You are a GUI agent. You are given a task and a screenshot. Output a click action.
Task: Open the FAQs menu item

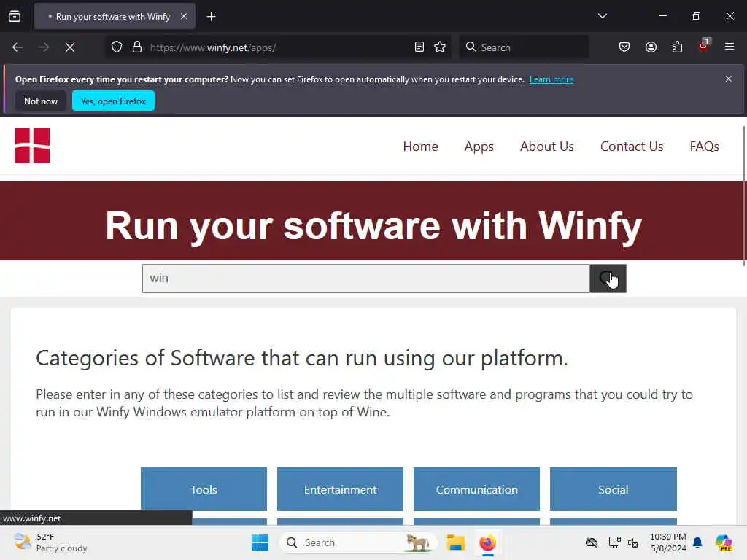click(x=704, y=147)
